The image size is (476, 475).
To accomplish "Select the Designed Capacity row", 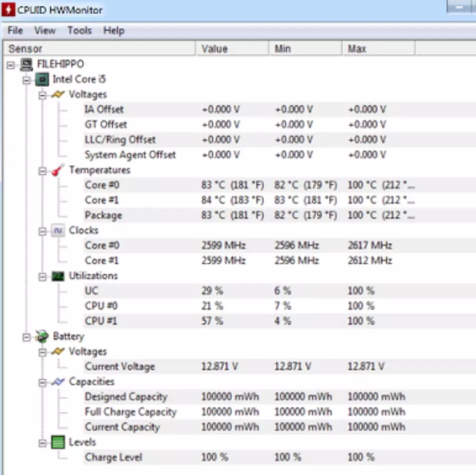I will tap(279, 397).
